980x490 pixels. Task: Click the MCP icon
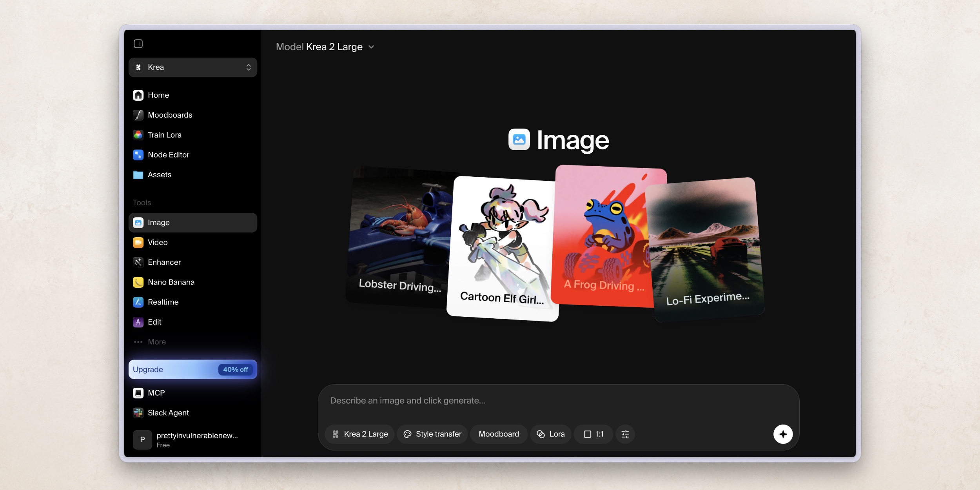138,393
